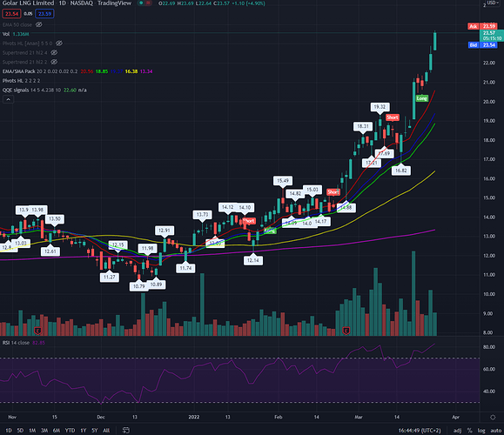Select the 6M time range
Image resolution: width=504 pixels, height=435 pixels.
[x=57, y=430]
